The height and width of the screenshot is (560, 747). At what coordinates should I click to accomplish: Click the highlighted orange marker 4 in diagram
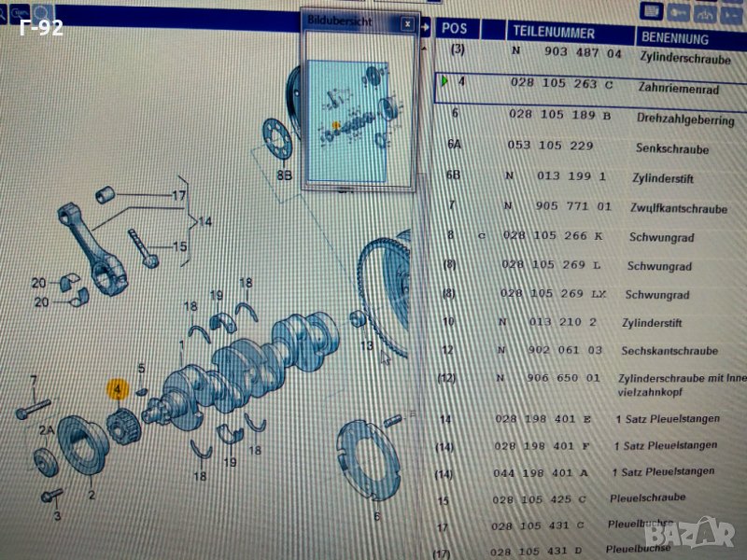118,389
